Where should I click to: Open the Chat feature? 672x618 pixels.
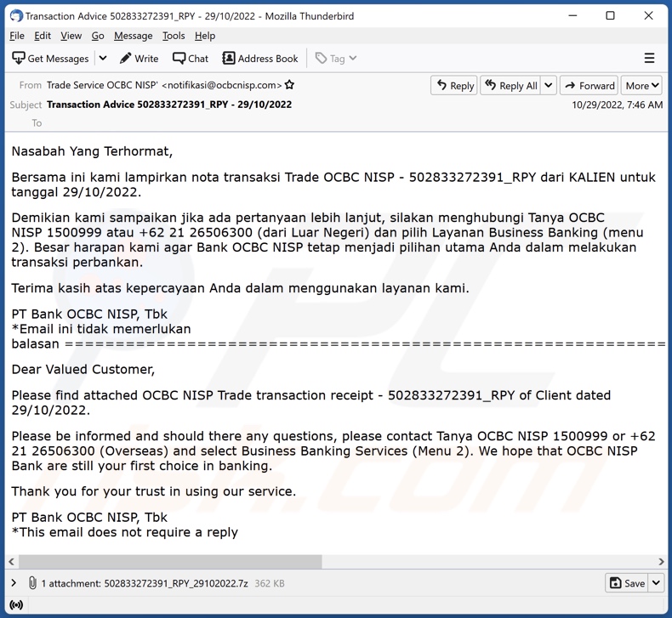(x=191, y=59)
